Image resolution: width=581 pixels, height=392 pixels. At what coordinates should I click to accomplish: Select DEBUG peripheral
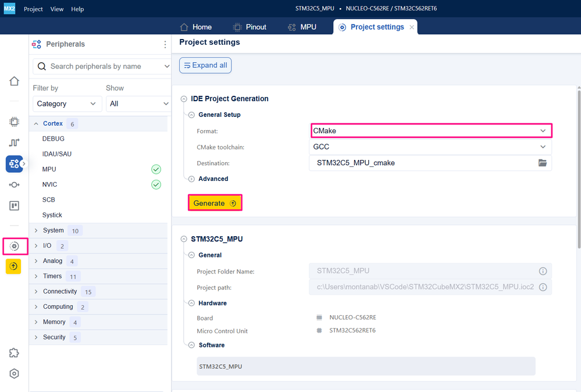click(54, 138)
